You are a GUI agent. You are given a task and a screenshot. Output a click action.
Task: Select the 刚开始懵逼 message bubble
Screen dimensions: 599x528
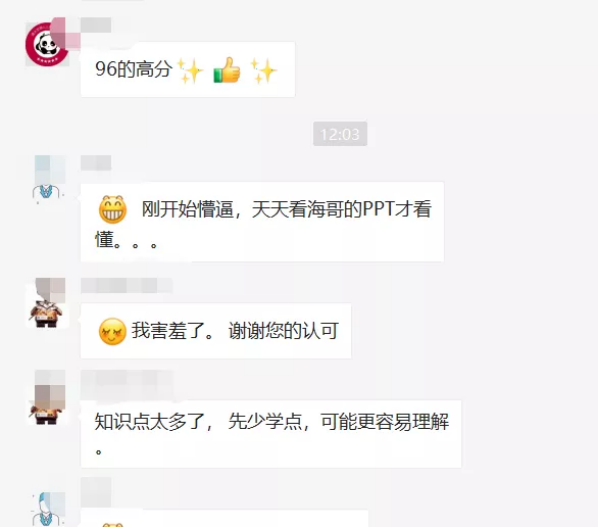262,222
